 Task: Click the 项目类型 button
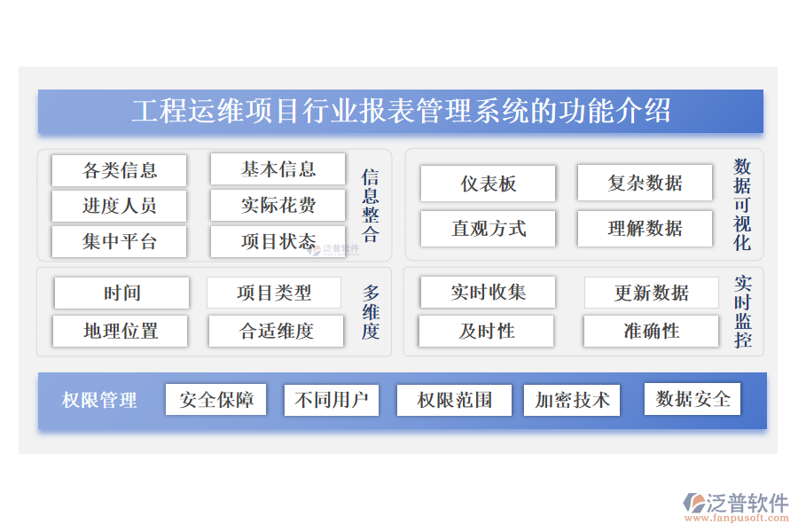pyautogui.click(x=275, y=293)
